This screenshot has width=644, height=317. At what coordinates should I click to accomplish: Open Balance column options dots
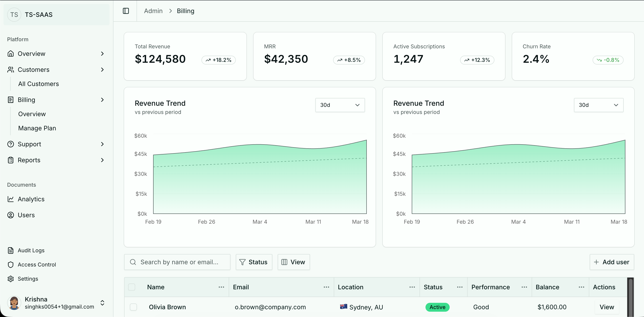(x=581, y=287)
